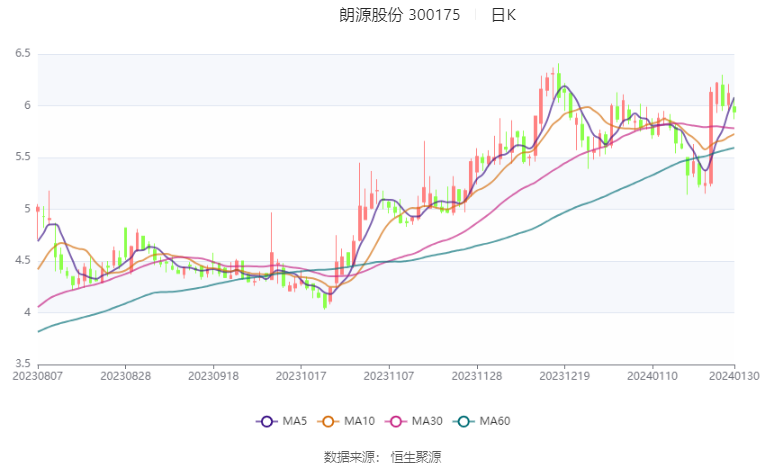
Task: Click the 20231017 date axis label
Action: tap(301, 376)
